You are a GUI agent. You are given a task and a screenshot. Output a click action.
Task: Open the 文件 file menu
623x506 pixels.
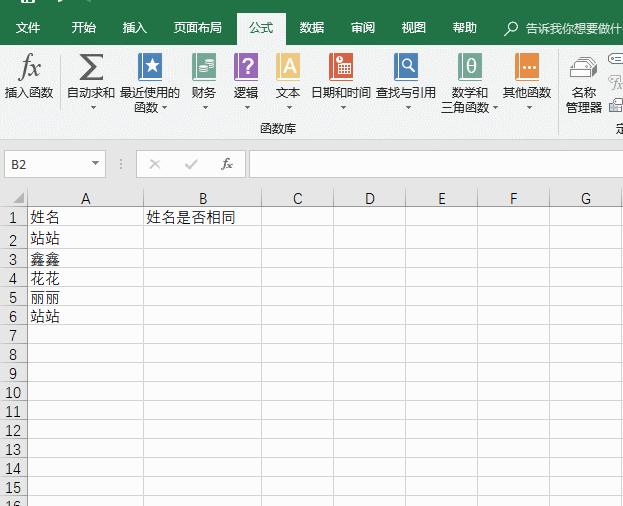click(x=28, y=28)
